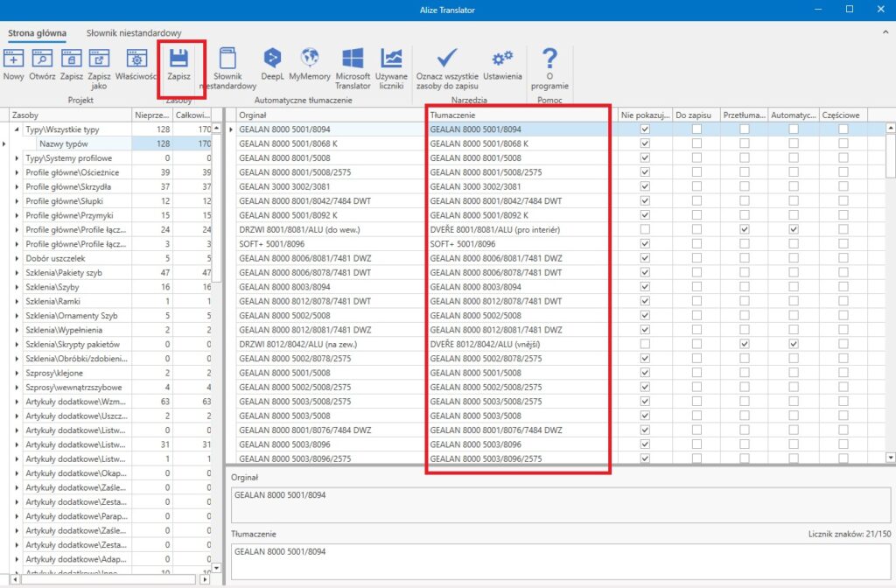The image size is (896, 588).
Task: Check Do zapisu for GEALAN 8000 5001/8068 K
Action: pyautogui.click(x=696, y=143)
